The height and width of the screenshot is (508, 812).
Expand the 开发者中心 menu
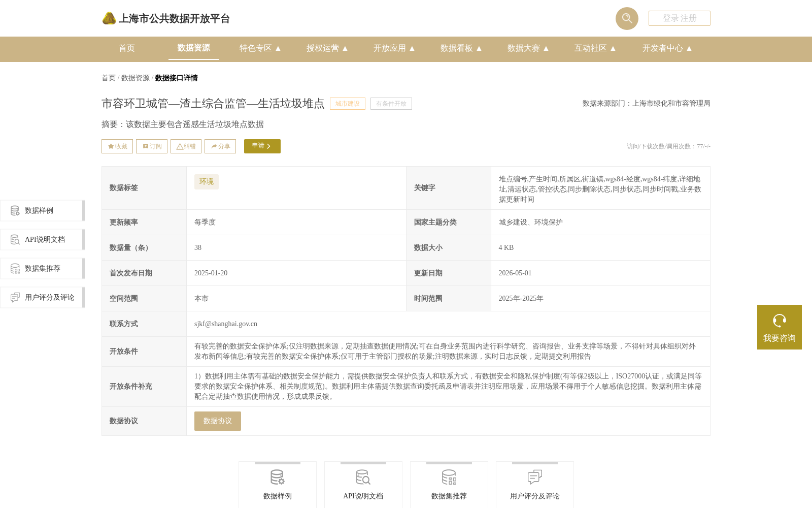667,48
